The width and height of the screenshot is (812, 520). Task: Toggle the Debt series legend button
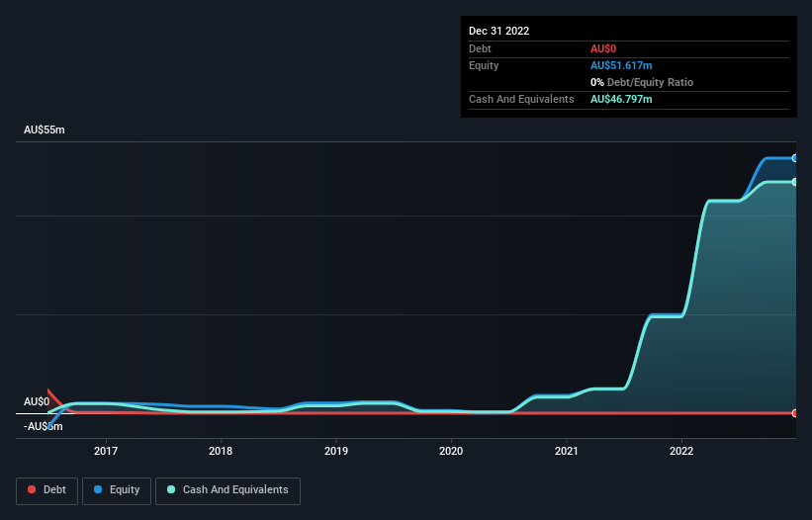click(x=46, y=490)
